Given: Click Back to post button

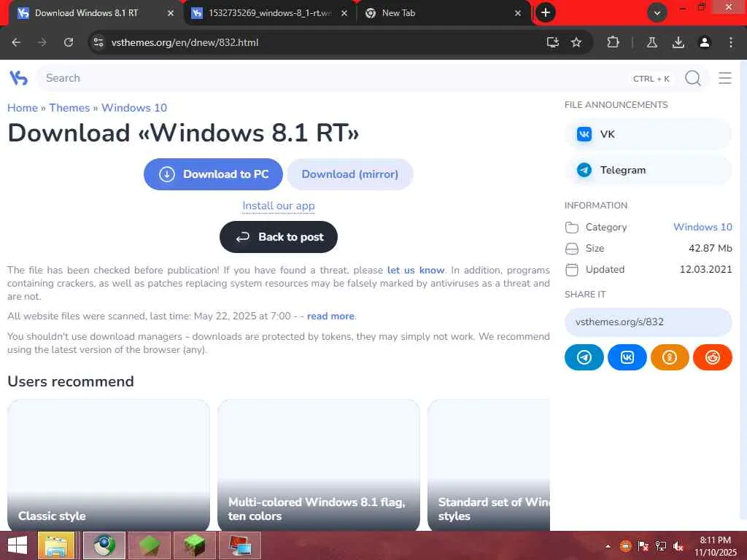Looking at the screenshot, I should [279, 237].
